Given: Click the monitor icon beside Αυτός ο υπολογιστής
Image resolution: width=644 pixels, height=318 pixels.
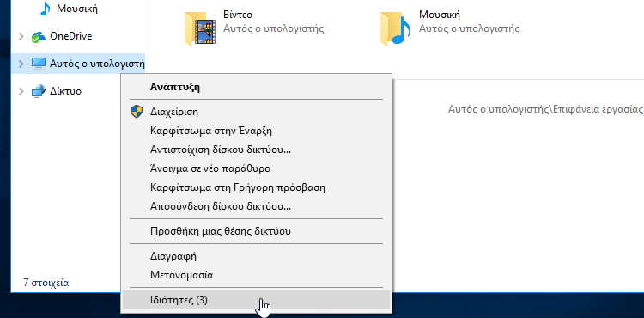Looking at the screenshot, I should (39, 64).
